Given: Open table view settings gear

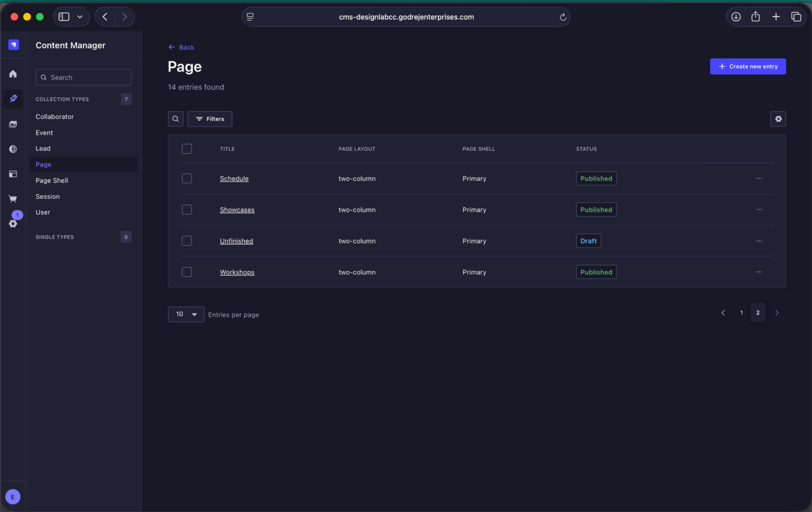Looking at the screenshot, I should point(778,119).
